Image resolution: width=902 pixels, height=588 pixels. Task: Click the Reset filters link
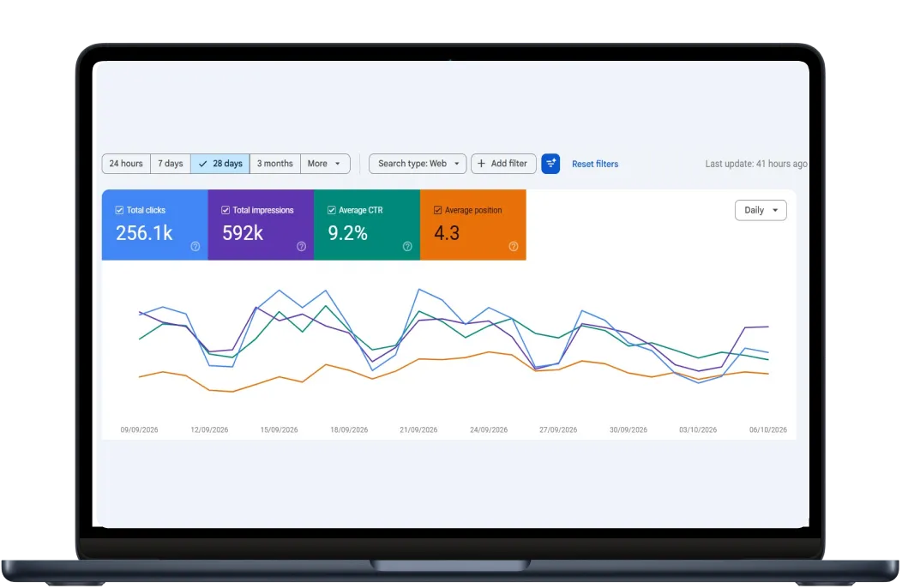[x=595, y=164]
